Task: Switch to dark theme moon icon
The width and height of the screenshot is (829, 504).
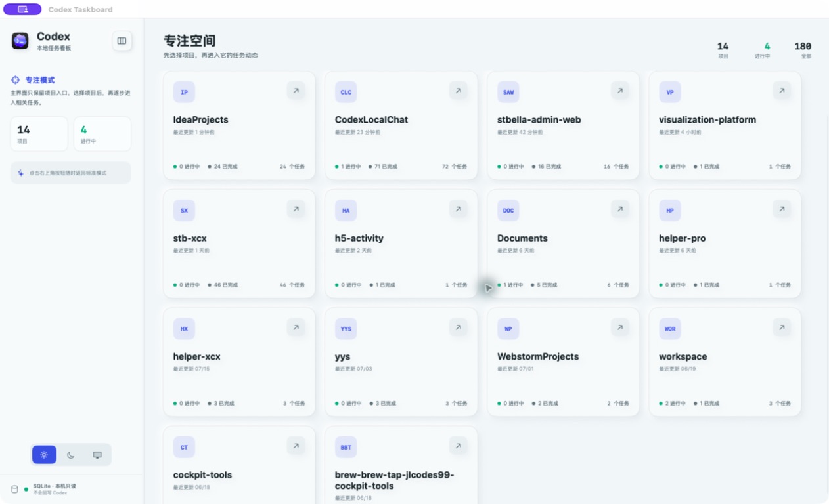Action: tap(71, 455)
